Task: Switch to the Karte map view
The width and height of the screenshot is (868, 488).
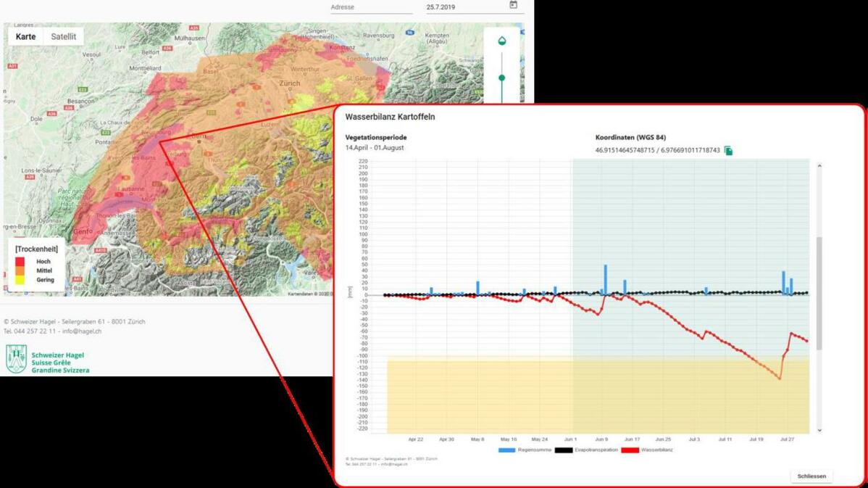Action: (25, 36)
